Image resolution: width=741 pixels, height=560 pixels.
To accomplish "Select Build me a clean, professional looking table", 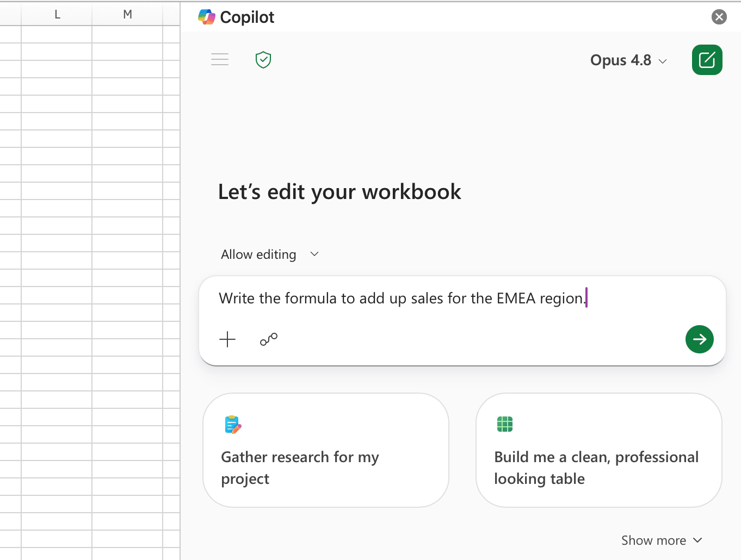I will tap(598, 450).
